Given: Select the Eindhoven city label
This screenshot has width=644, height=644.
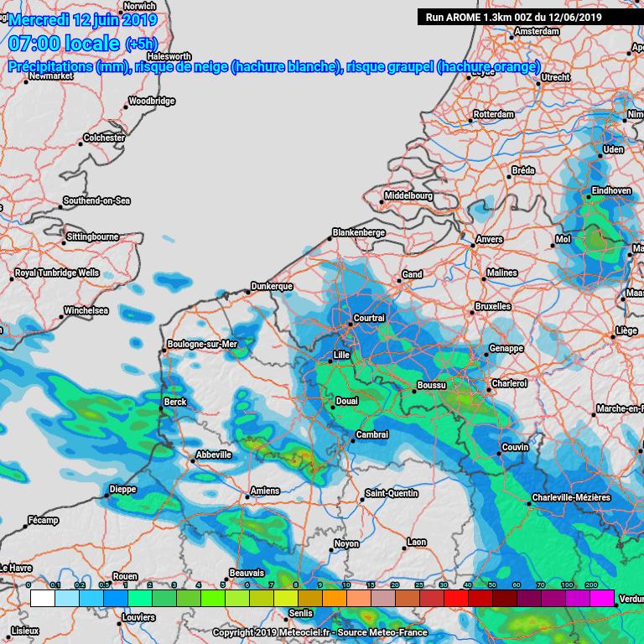Looking at the screenshot, I should pyautogui.click(x=611, y=190).
